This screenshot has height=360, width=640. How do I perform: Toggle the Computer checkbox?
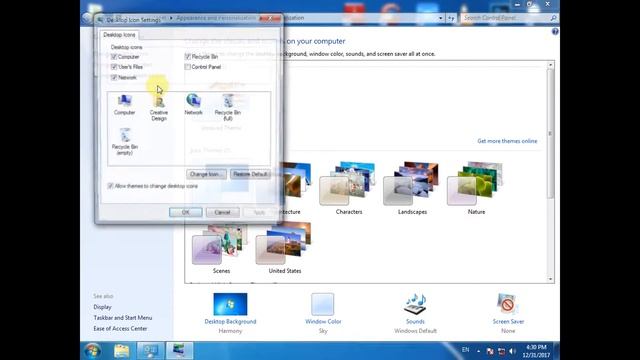point(114,57)
